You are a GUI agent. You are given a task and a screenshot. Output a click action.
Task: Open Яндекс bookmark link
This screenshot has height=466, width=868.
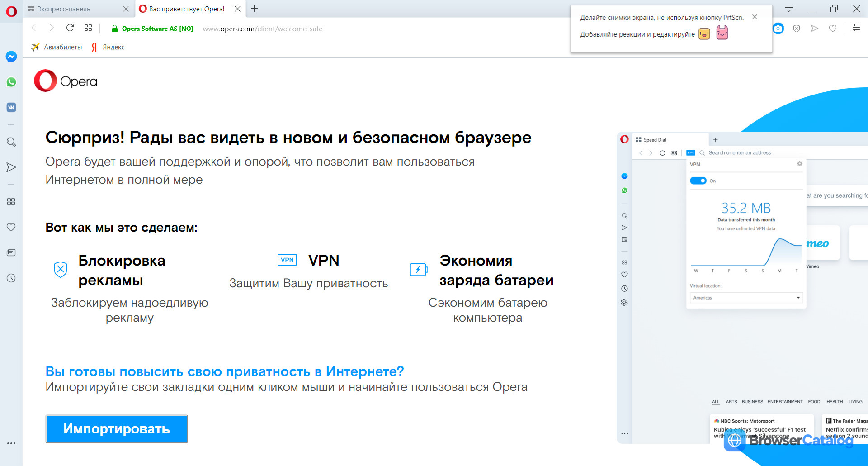click(x=108, y=47)
